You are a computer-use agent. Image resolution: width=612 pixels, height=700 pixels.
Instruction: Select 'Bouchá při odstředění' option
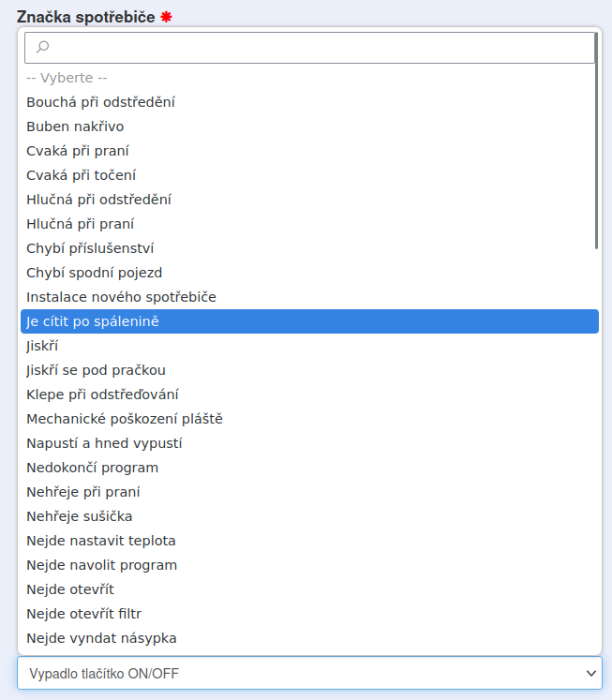point(100,102)
